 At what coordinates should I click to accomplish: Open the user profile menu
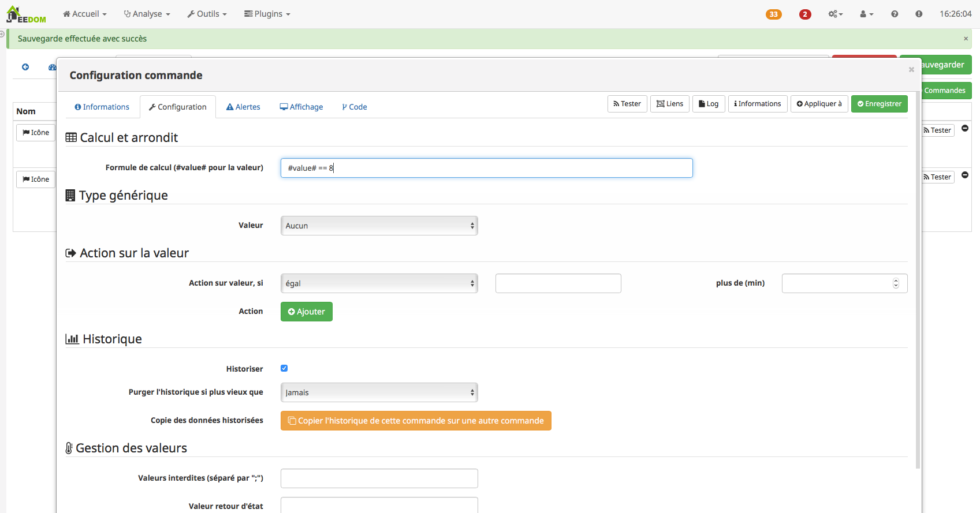coord(866,14)
